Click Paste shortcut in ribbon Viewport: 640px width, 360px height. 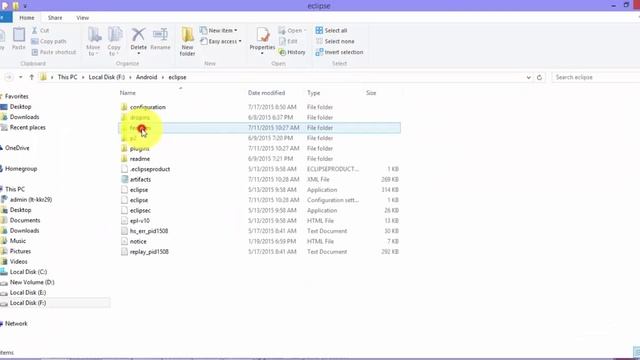point(53,52)
